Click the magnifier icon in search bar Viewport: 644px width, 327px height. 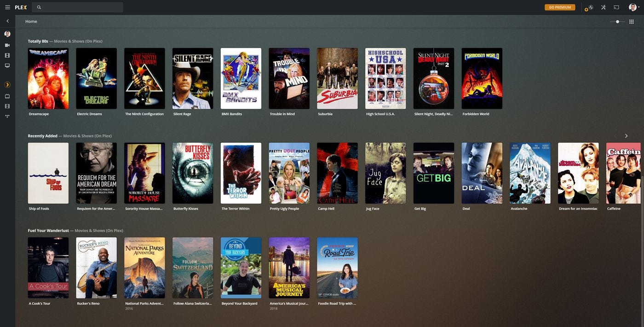[x=39, y=7]
